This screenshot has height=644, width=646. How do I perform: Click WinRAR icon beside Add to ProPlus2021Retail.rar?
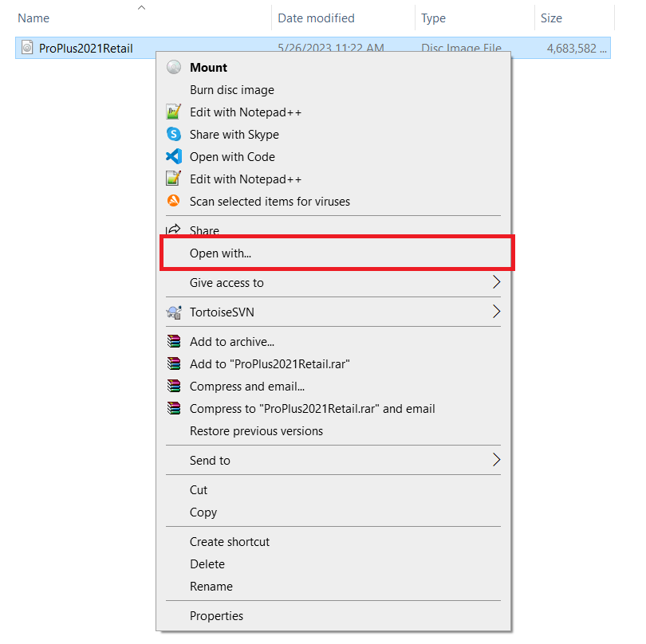tap(174, 363)
